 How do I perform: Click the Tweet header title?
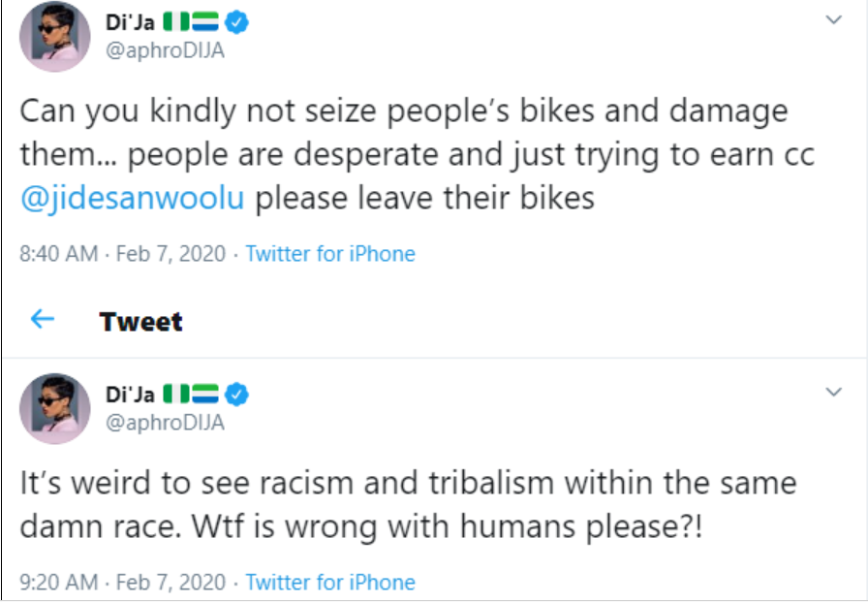(140, 321)
